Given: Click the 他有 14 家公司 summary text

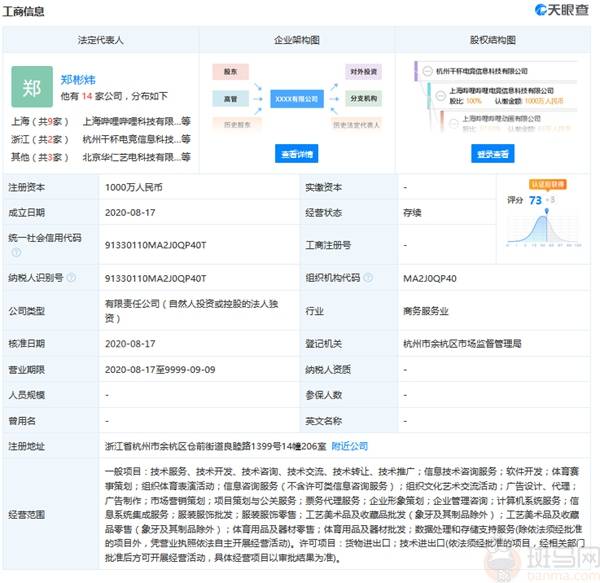Looking at the screenshot, I should pos(114,96).
